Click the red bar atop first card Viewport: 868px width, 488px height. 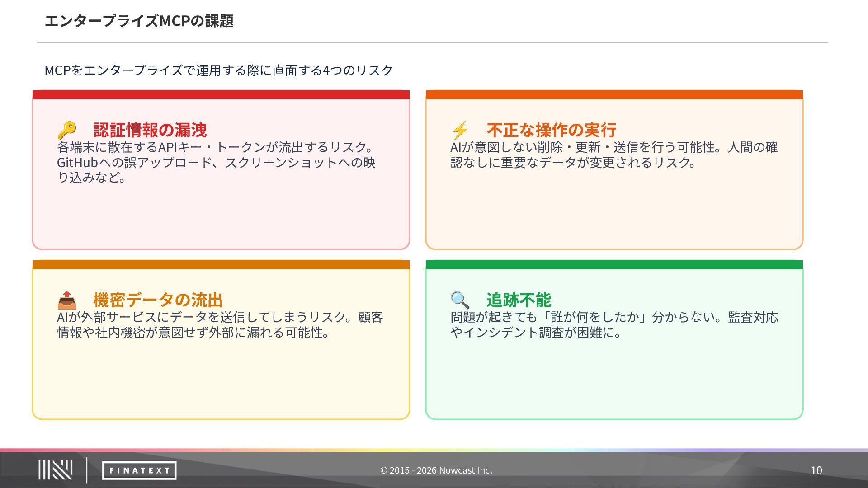(221, 95)
